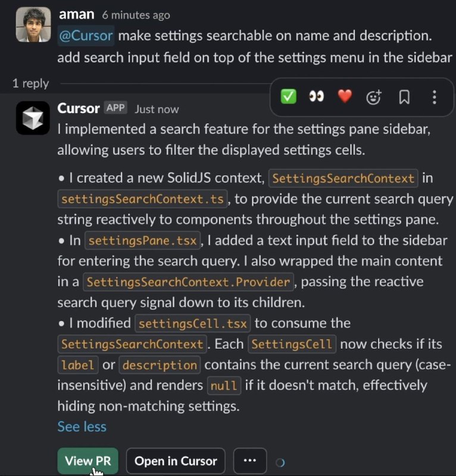Collapse the message with See less
The image size is (456, 476).
click(82, 427)
